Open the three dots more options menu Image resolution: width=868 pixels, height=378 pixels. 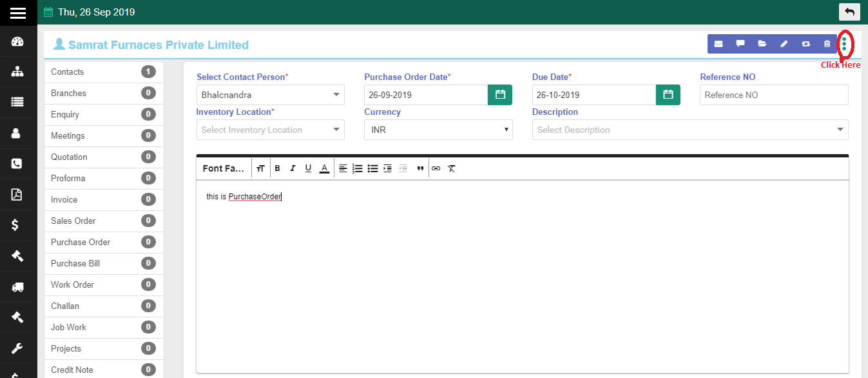(x=844, y=44)
